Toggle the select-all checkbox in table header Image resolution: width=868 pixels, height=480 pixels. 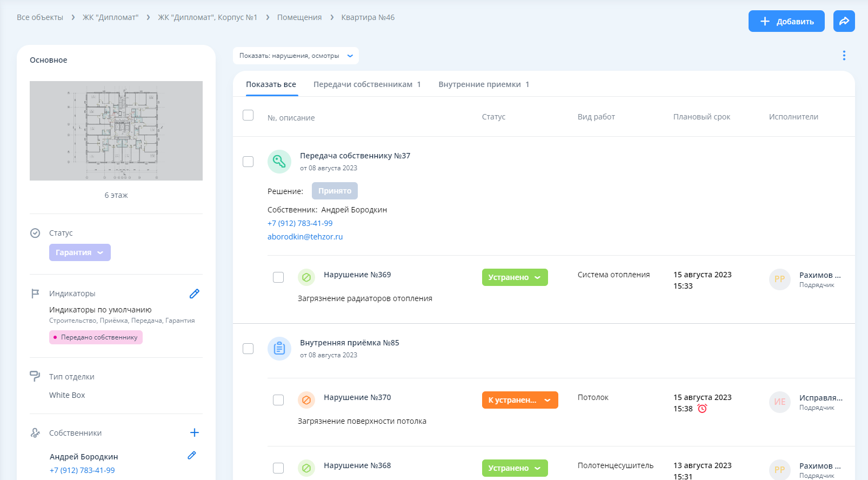248,115
